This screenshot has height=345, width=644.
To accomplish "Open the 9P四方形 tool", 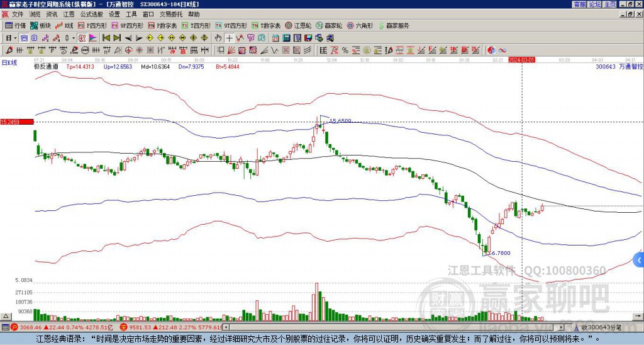I will tap(127, 25).
